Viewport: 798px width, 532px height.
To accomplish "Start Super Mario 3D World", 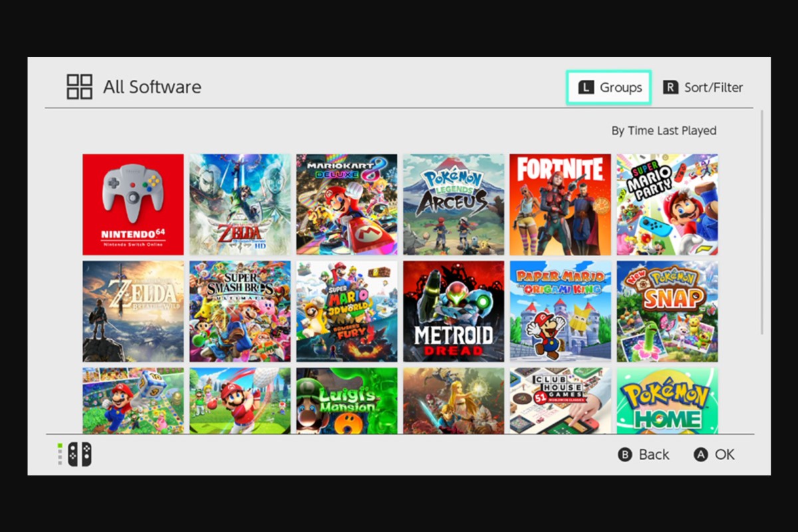I will (x=346, y=311).
